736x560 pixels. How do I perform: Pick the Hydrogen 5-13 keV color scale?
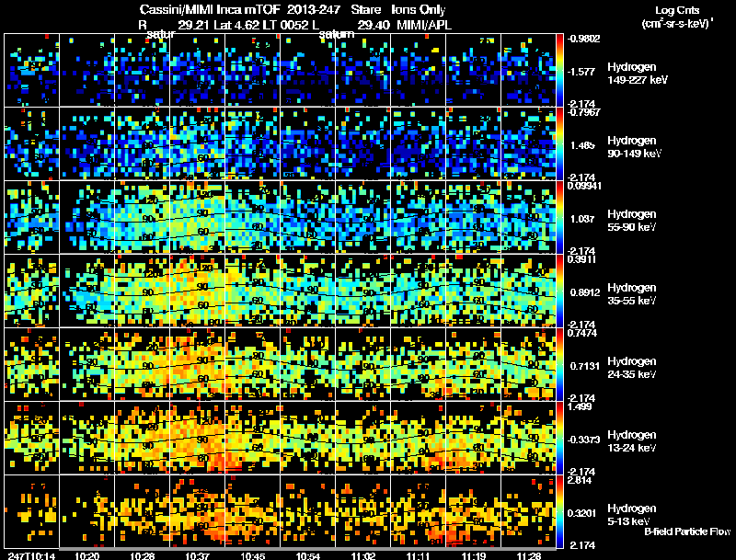(x=559, y=511)
